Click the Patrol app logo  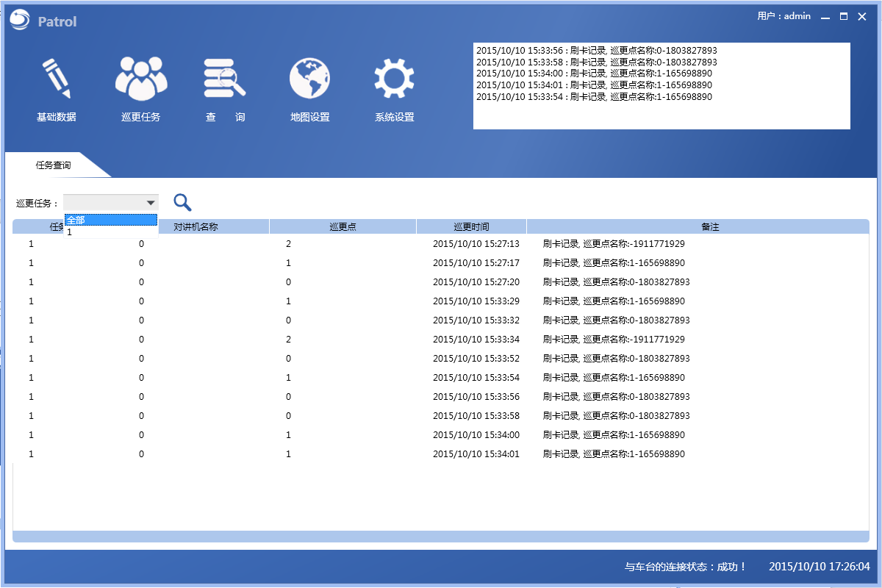[x=20, y=21]
